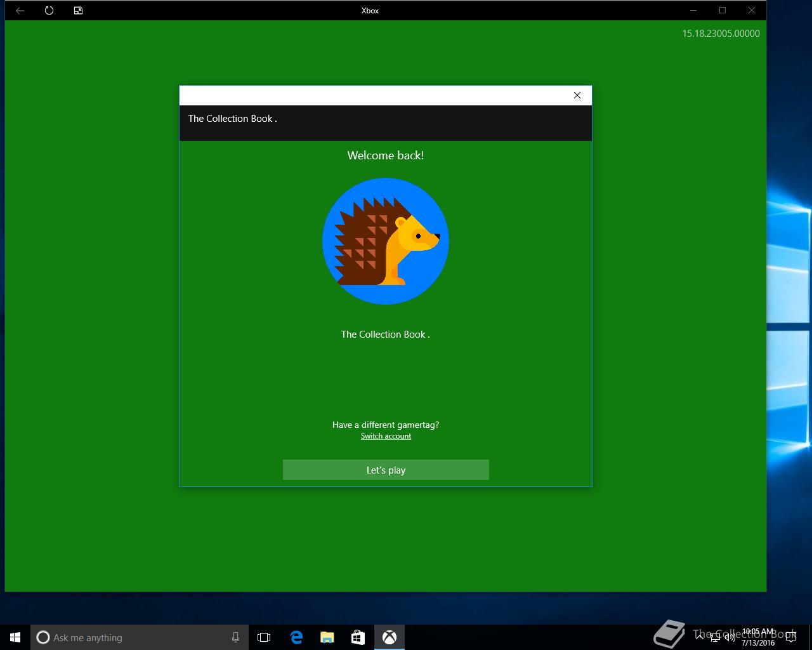Screen dimensions: 812x650
Task: Open the Action Center notifications icon
Action: pyautogui.click(x=790, y=637)
